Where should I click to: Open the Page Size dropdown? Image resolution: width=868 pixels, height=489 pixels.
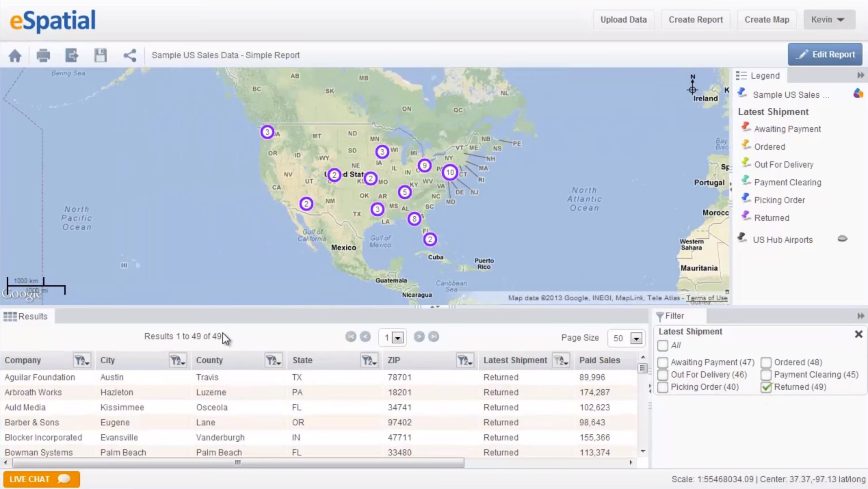pyautogui.click(x=635, y=338)
